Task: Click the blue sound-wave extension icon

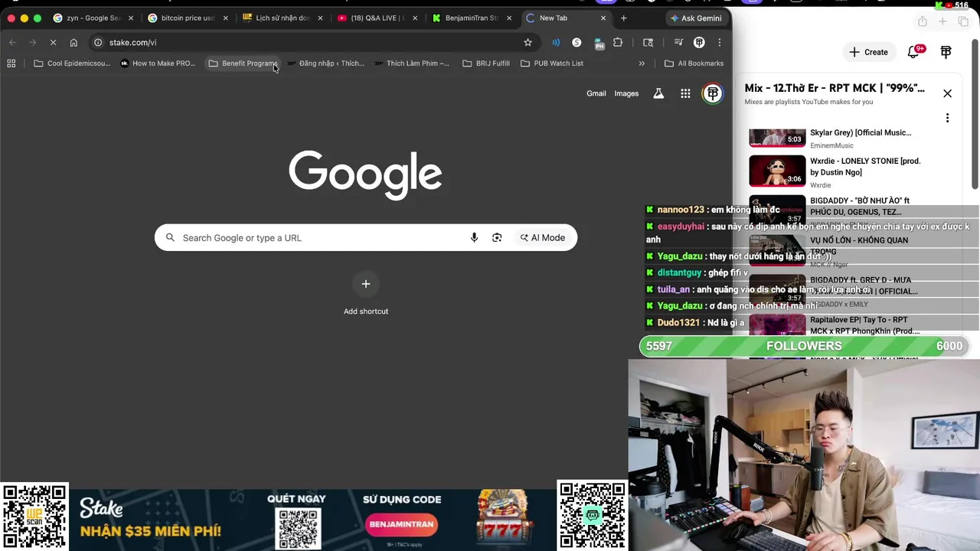Action: click(x=556, y=42)
